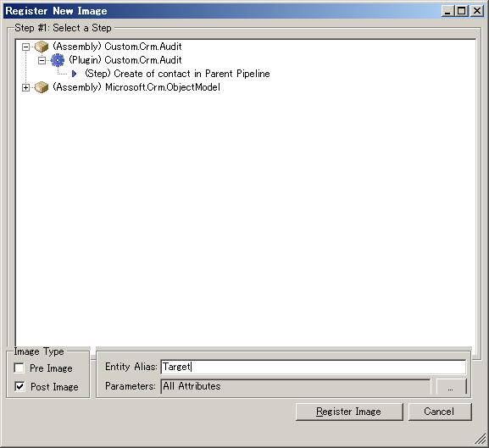Screen dimensions: 489x448
Task: Click the Parameters All Attributes field
Action: coord(296,386)
